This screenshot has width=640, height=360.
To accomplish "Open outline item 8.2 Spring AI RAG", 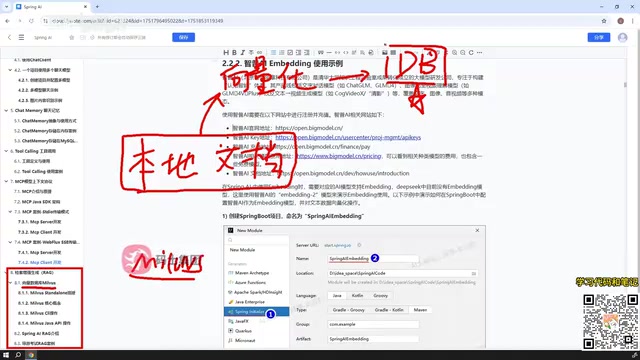I will (36, 333).
